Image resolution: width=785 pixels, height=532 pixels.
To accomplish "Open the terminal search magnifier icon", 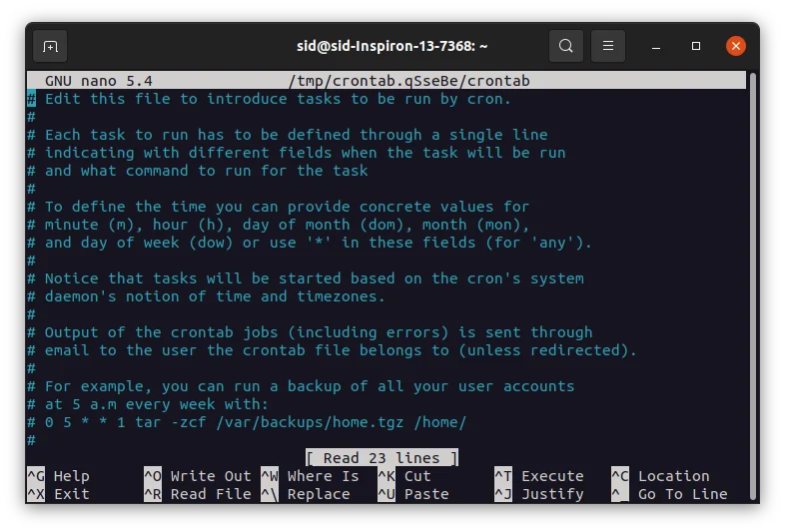I will (x=566, y=46).
